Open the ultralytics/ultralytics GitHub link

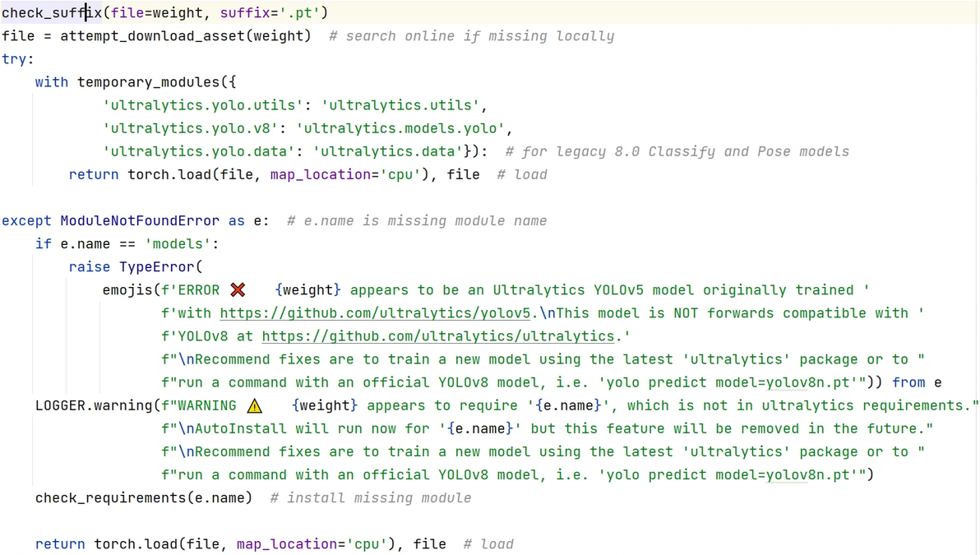pyautogui.click(x=438, y=336)
